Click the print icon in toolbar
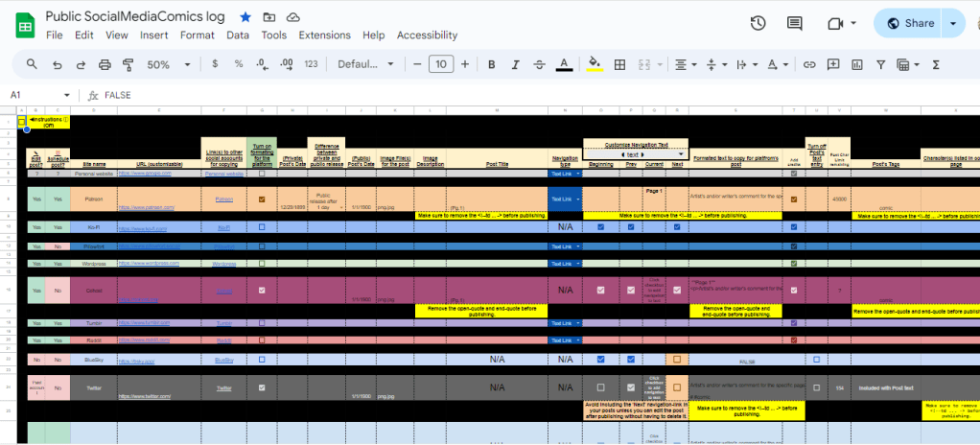The height and width of the screenshot is (445, 980). click(105, 64)
